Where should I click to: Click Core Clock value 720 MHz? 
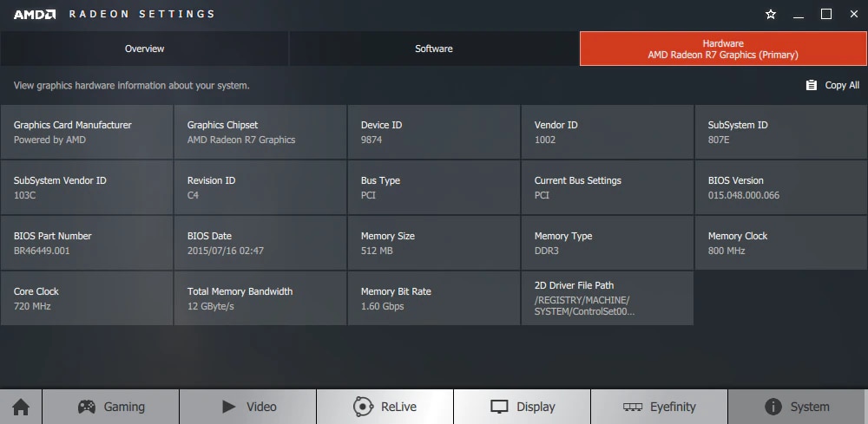[x=32, y=306]
